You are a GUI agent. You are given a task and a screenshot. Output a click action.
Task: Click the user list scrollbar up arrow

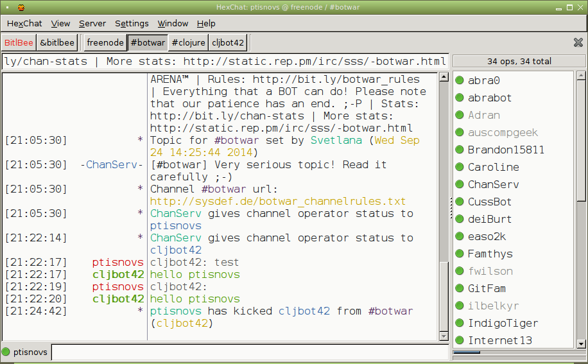[581, 75]
